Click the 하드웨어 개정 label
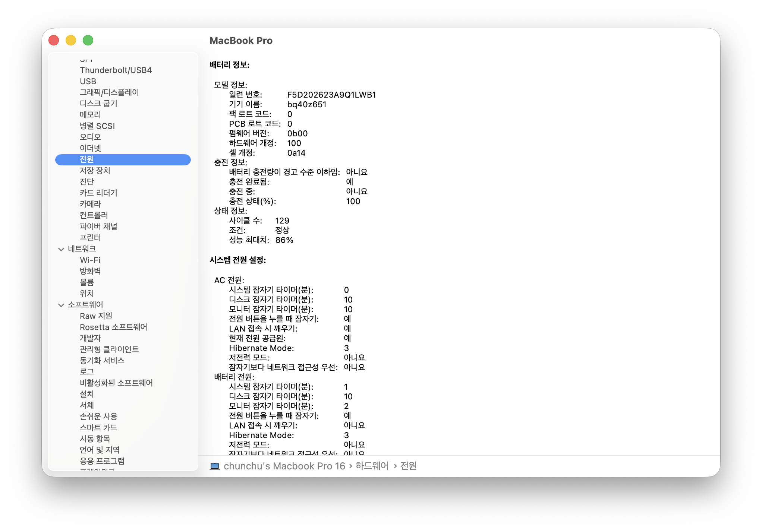This screenshot has width=762, height=532. pos(253,143)
